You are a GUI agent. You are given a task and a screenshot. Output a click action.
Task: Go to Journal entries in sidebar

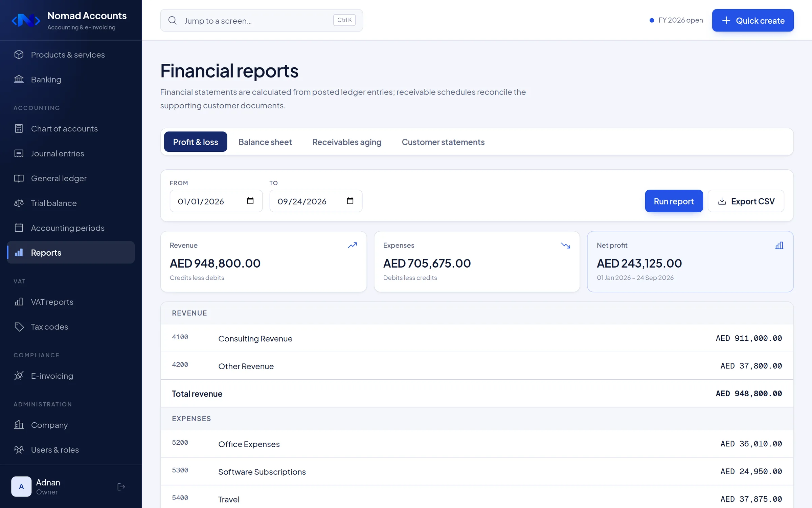pyautogui.click(x=71, y=153)
